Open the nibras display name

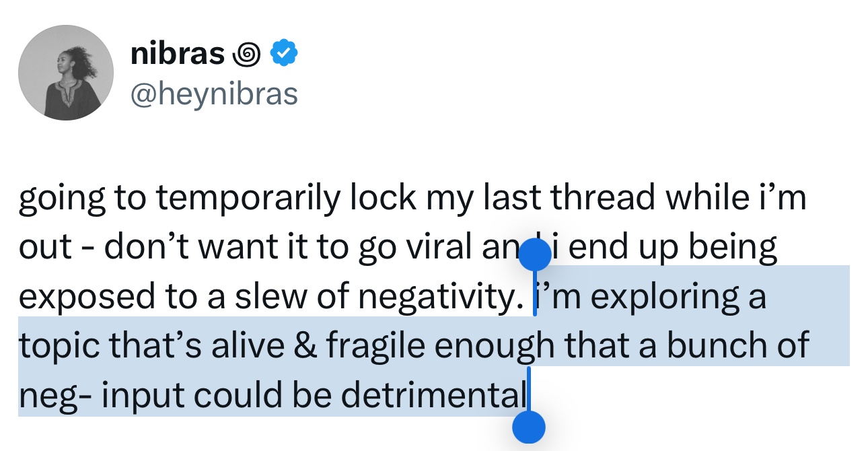pyautogui.click(x=178, y=53)
